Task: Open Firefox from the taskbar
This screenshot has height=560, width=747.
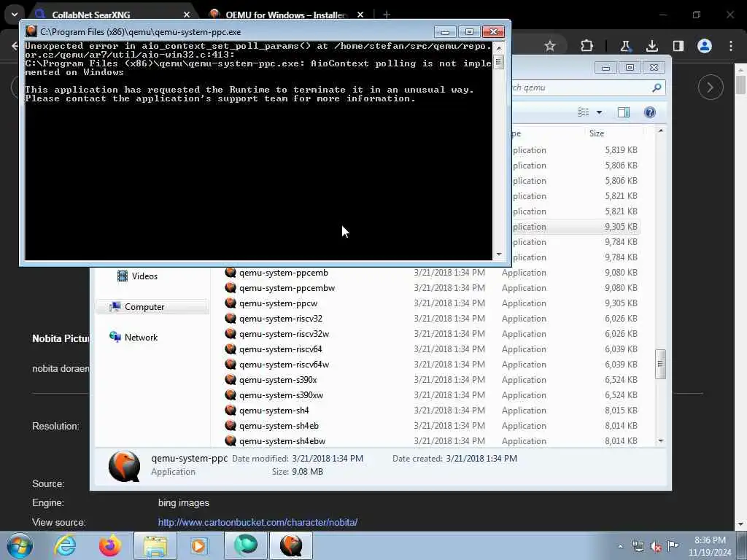Action: coord(109,545)
